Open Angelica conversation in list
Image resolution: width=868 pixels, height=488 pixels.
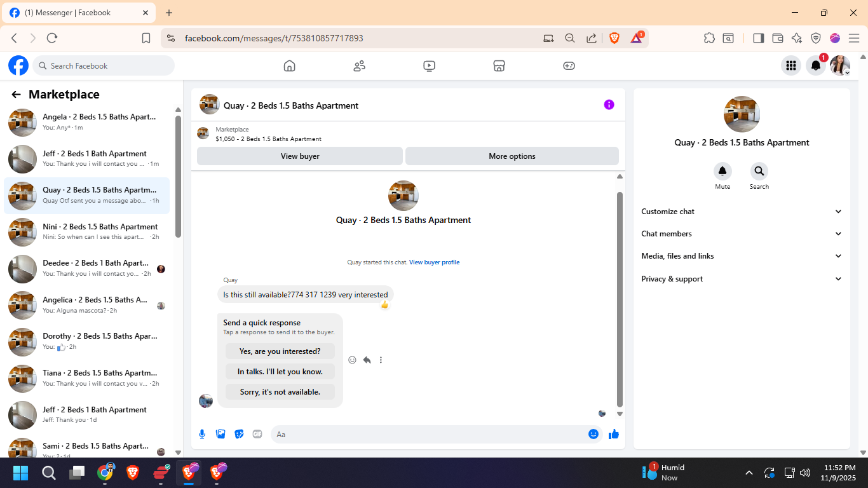point(87,306)
